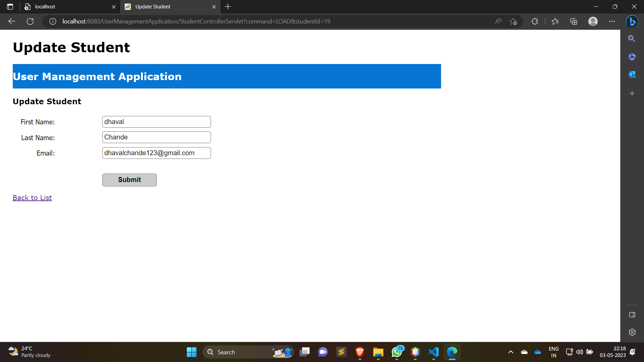Image resolution: width=644 pixels, height=362 pixels.
Task: Expand hidden icons in system tray
Action: 511,352
